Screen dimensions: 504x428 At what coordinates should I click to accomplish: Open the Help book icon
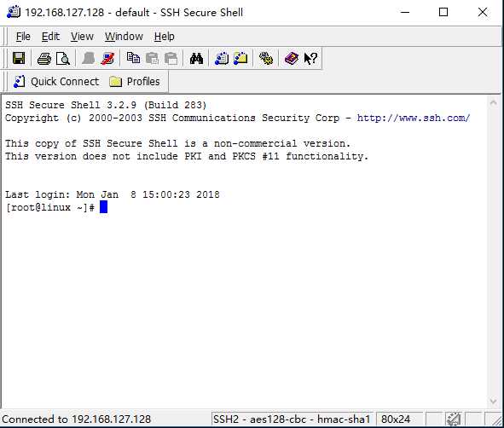tap(292, 59)
